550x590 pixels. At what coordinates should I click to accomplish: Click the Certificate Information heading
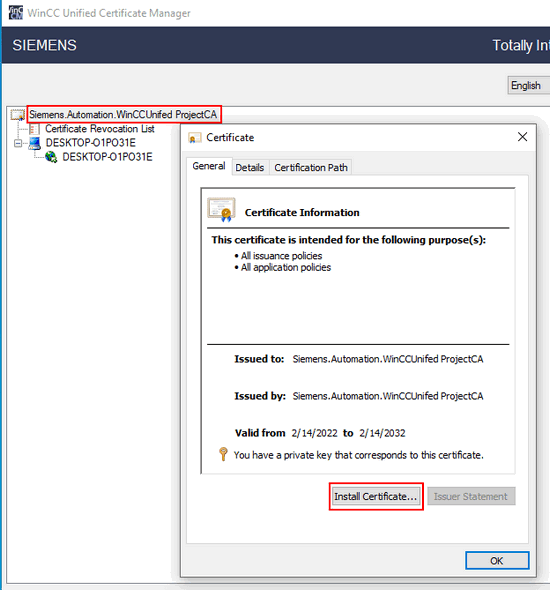[x=302, y=213]
